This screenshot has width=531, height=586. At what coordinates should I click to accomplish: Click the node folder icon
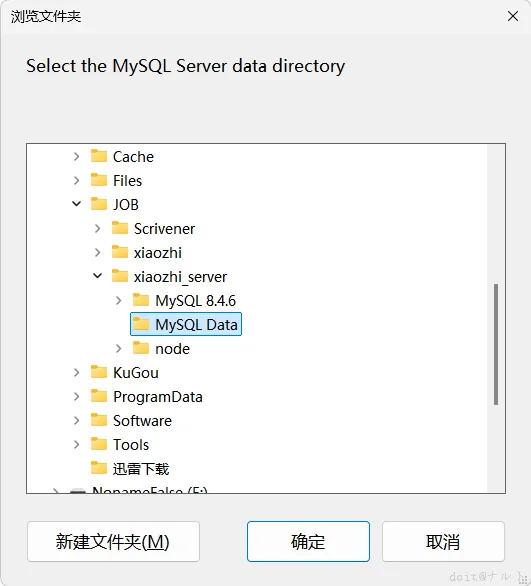pos(141,348)
